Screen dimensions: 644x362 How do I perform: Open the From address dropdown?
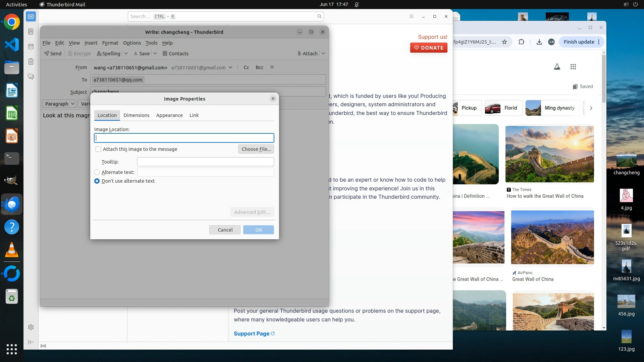pos(230,67)
